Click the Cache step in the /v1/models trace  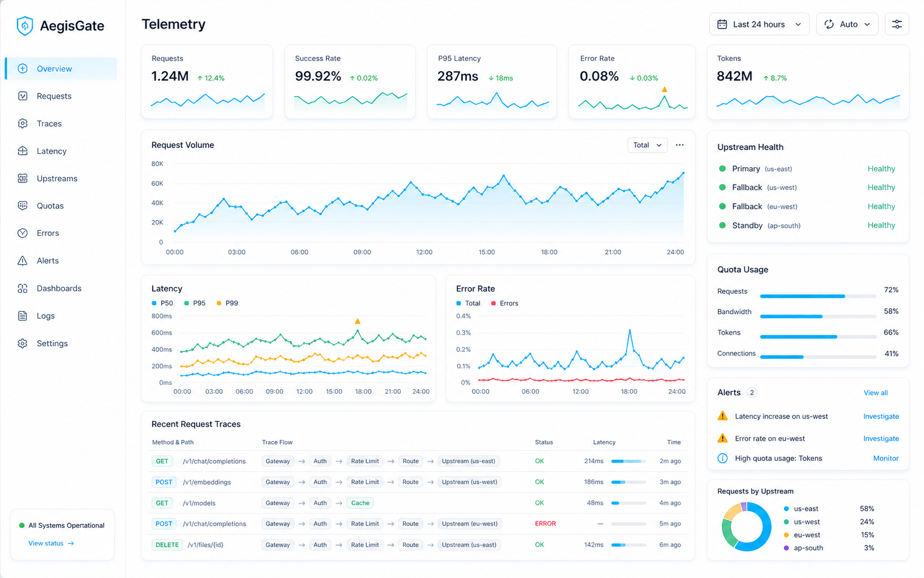[x=360, y=503]
